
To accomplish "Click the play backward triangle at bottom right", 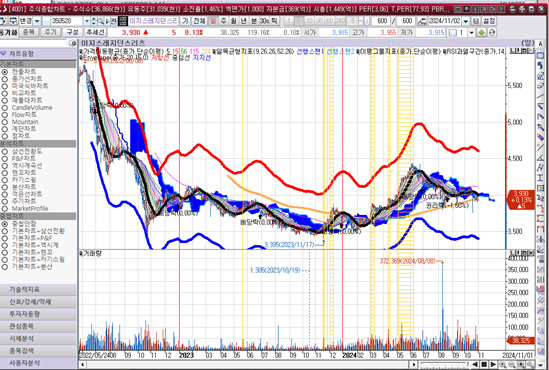I will (x=475, y=365).
